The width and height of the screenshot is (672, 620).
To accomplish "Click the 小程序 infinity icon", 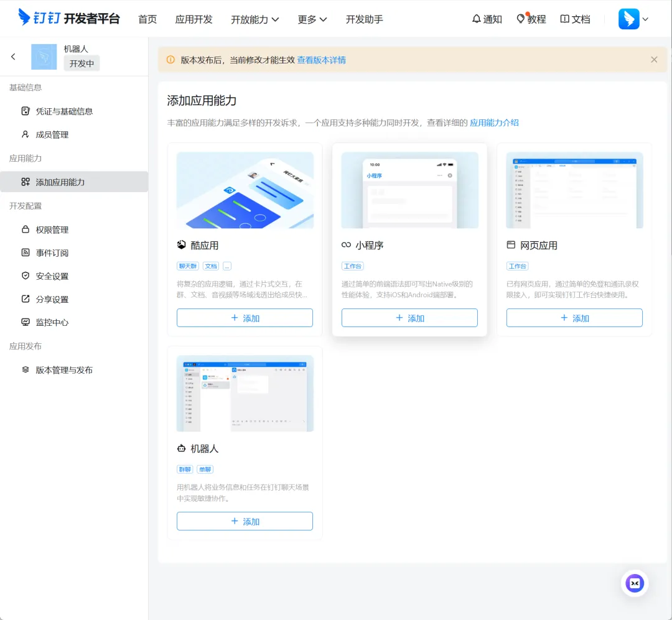I will [x=346, y=244].
